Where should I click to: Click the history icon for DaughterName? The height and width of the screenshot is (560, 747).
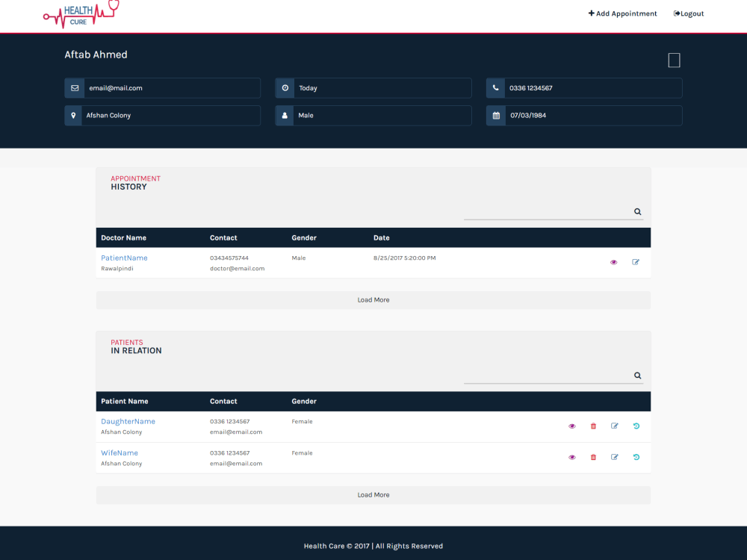click(x=636, y=426)
